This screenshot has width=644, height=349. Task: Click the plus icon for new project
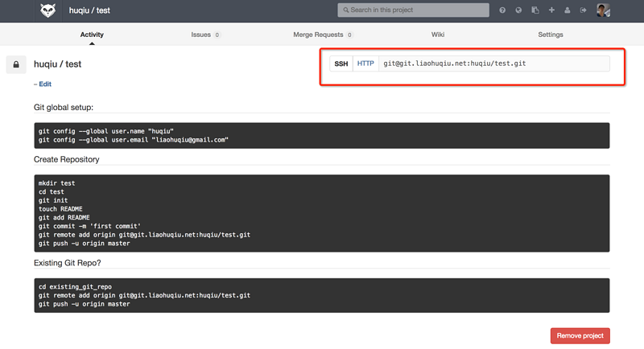click(x=551, y=10)
